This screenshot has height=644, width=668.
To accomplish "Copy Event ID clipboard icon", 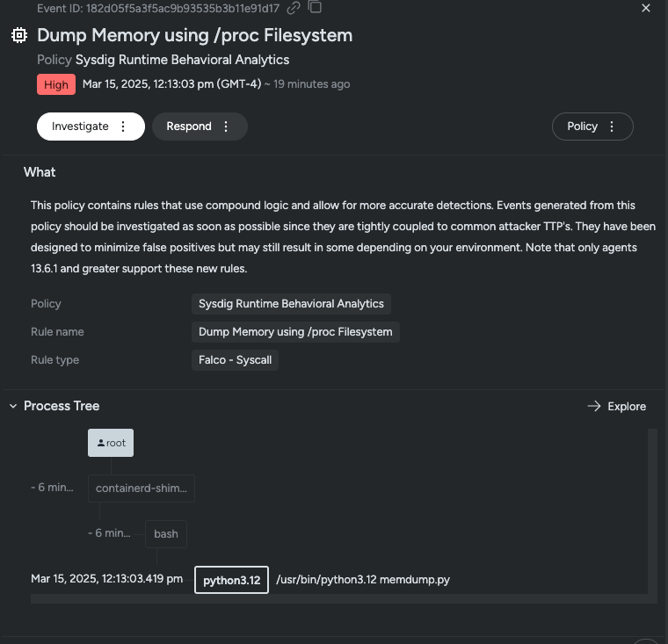I will point(315,7).
